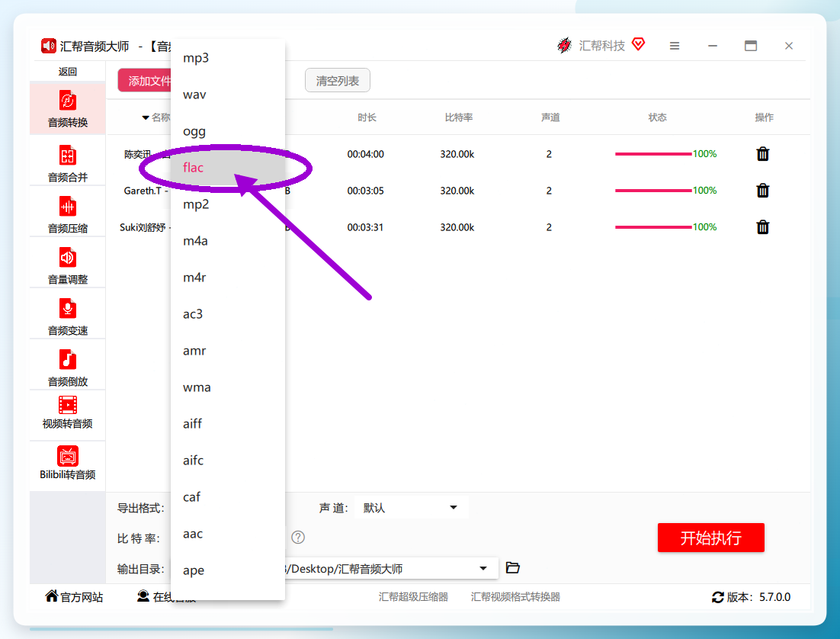Open the 音量调整 volume adjustment tool

[68, 265]
